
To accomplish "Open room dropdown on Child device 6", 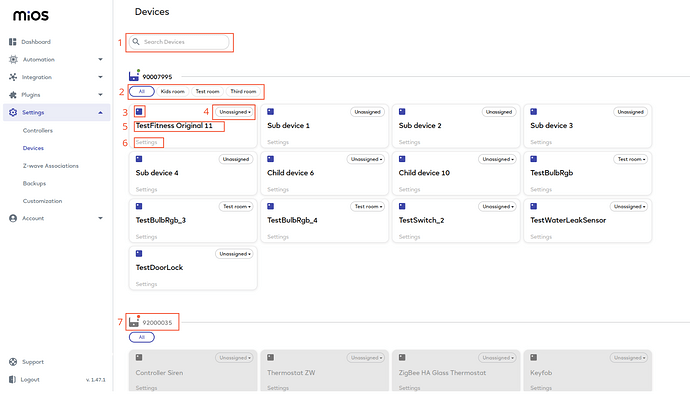I will pos(366,159).
